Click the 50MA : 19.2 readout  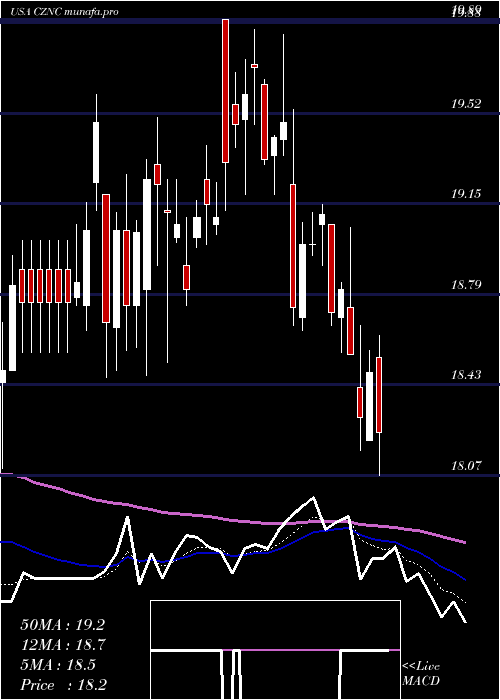63,625
